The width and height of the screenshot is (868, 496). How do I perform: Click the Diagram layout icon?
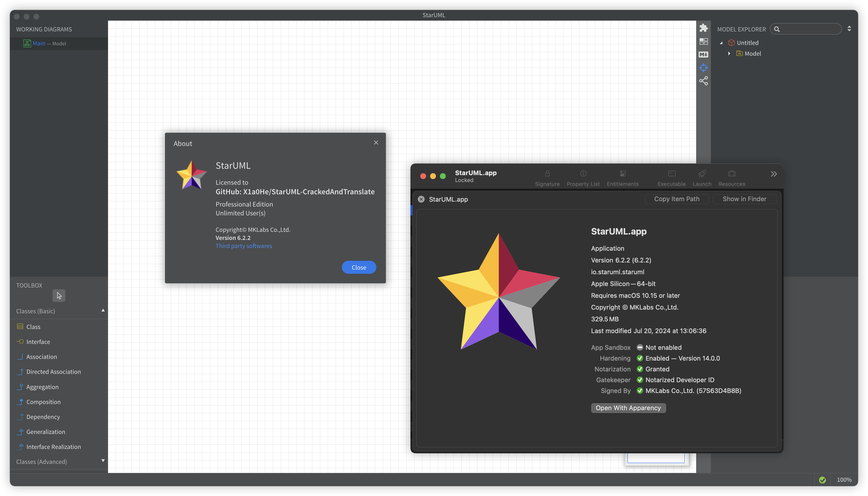(704, 40)
